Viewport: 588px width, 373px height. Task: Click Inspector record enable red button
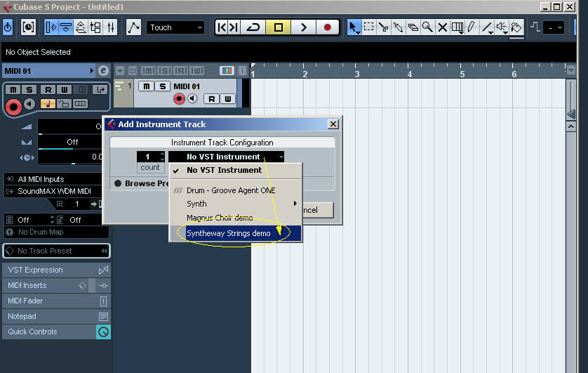coord(13,107)
